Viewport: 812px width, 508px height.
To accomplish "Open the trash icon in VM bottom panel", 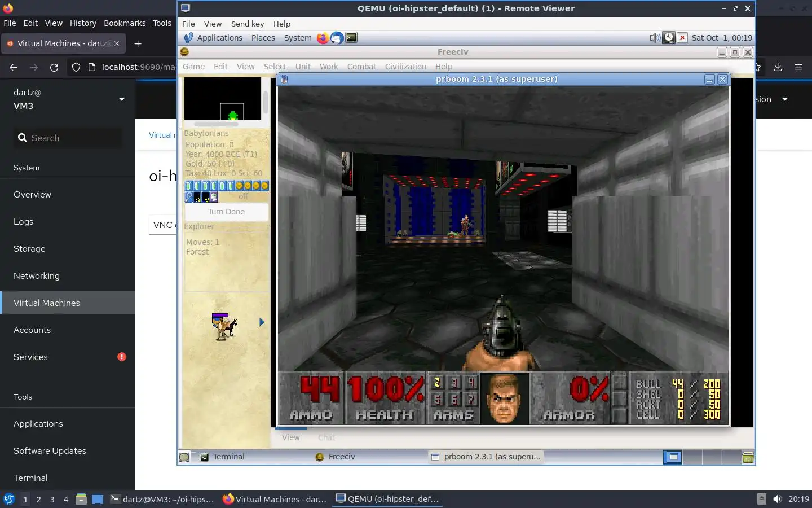I will point(748,457).
